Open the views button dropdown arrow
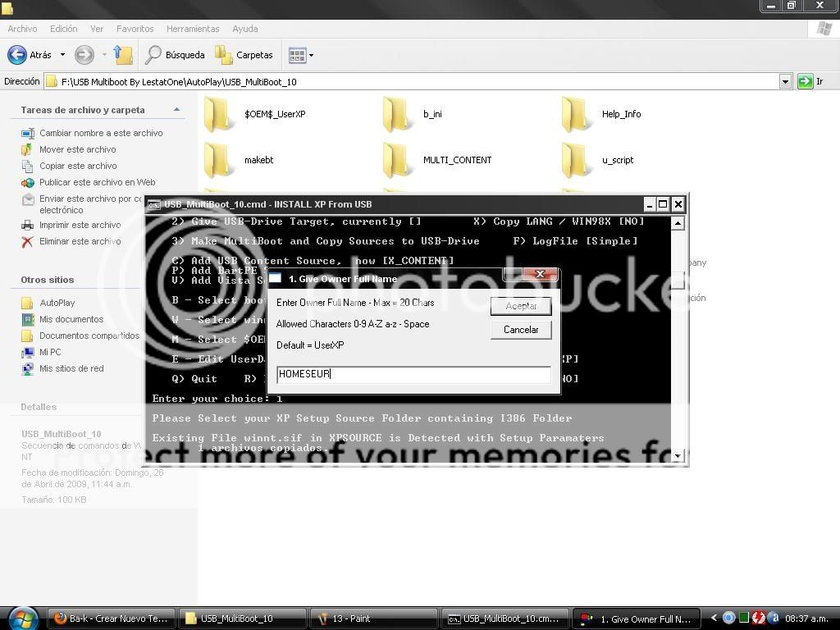 [311, 55]
